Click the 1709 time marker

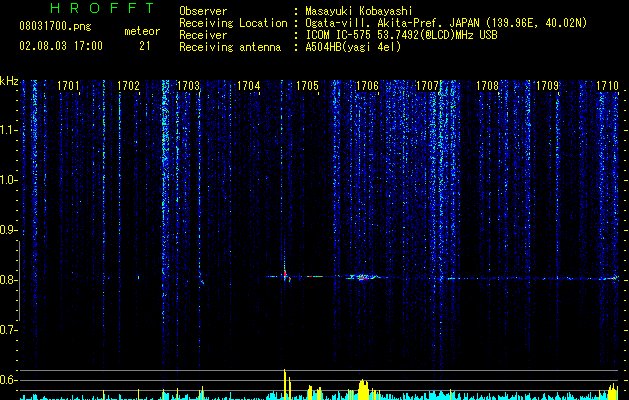547,86
